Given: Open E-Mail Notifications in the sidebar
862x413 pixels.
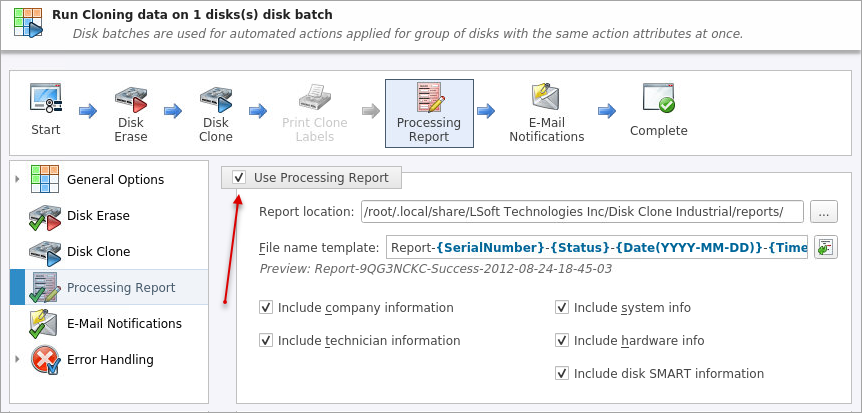Looking at the screenshot, I should (x=124, y=324).
